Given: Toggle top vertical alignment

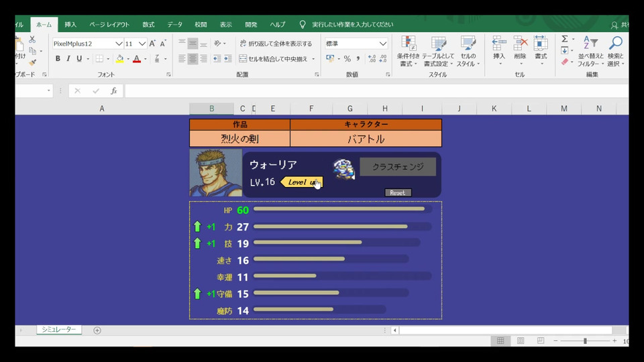Looking at the screenshot, I should coord(182,44).
